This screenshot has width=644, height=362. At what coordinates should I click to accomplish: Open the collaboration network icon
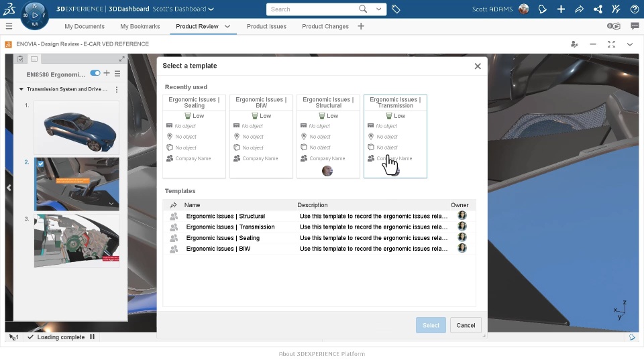598,9
